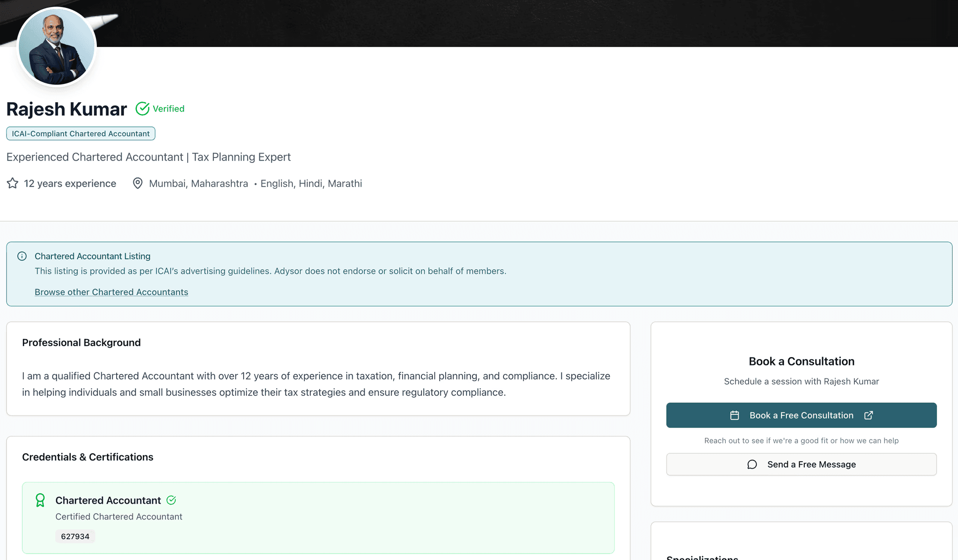Click the calendar icon on consultation button
This screenshot has width=958, height=560.
click(x=735, y=415)
